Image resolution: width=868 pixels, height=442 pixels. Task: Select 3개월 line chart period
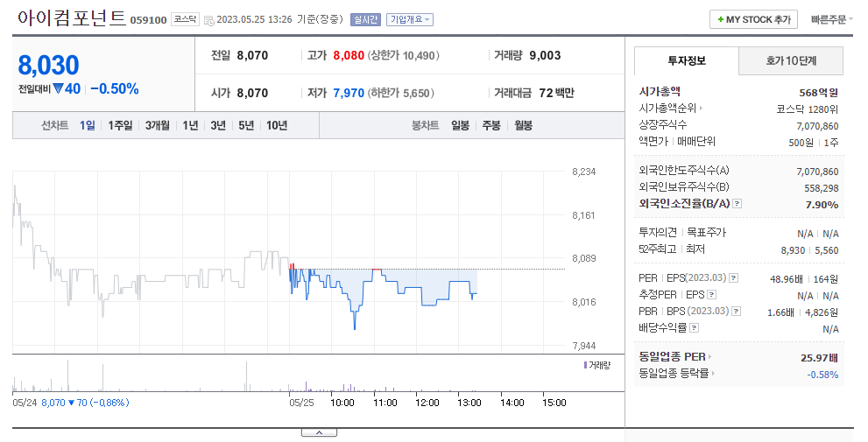click(x=157, y=125)
